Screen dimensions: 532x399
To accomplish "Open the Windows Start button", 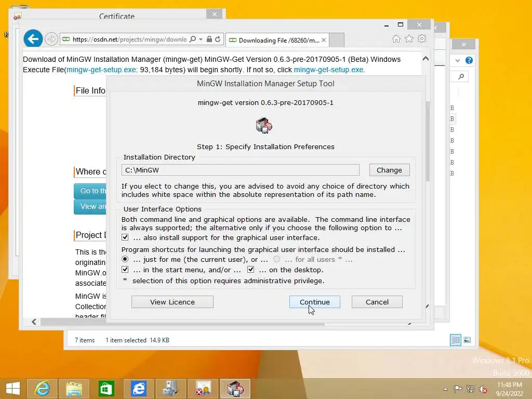I will click(x=13, y=389).
